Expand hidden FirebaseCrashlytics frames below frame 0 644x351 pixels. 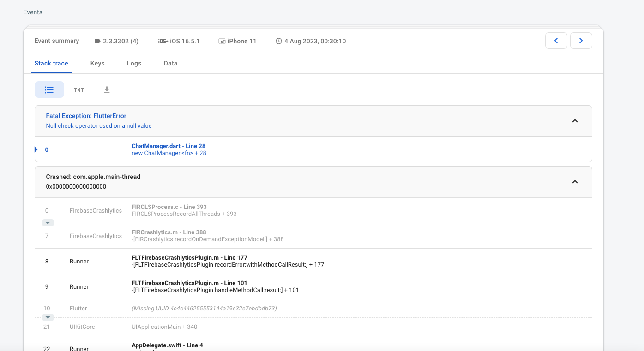pyautogui.click(x=48, y=223)
